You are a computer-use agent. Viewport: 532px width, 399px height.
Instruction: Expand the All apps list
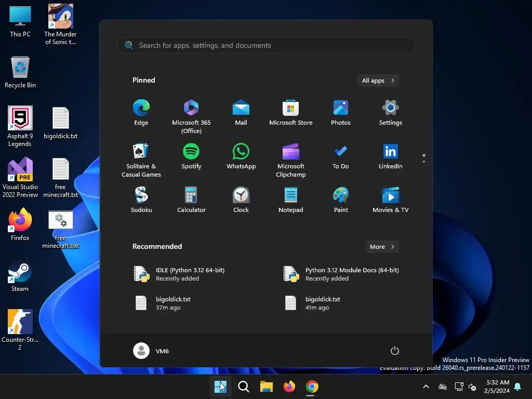pyautogui.click(x=378, y=81)
